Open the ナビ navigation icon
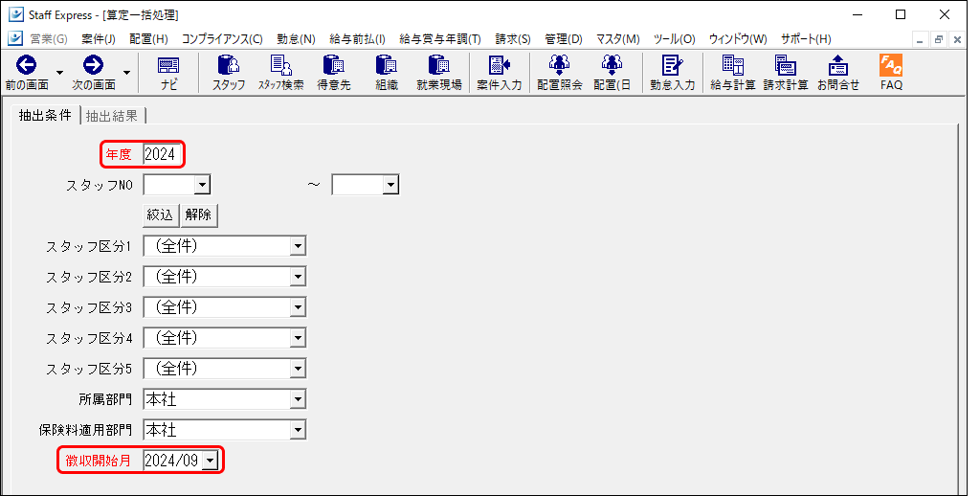Screen dimensions: 980x496 click(168, 72)
